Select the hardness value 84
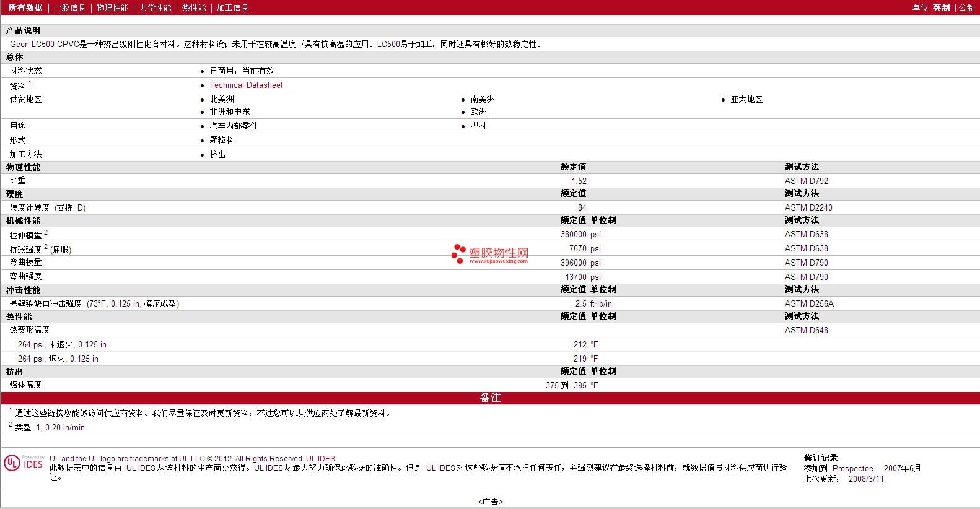980x509 pixels. coord(582,207)
